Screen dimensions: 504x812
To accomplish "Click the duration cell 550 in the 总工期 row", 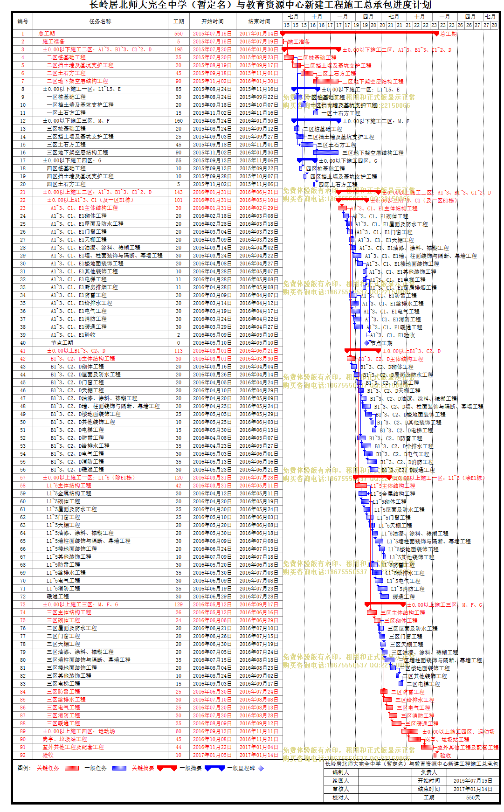I will pos(179,34).
